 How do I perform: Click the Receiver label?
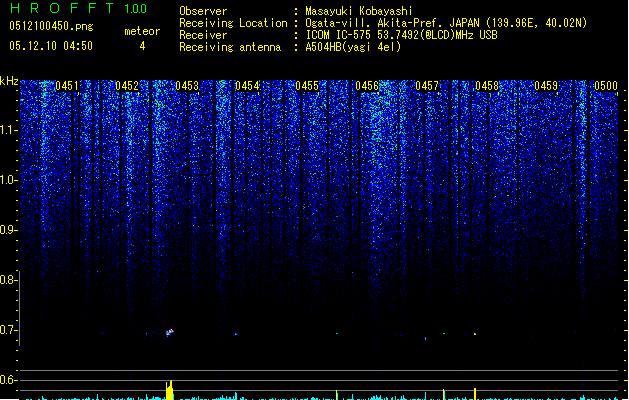[203, 35]
